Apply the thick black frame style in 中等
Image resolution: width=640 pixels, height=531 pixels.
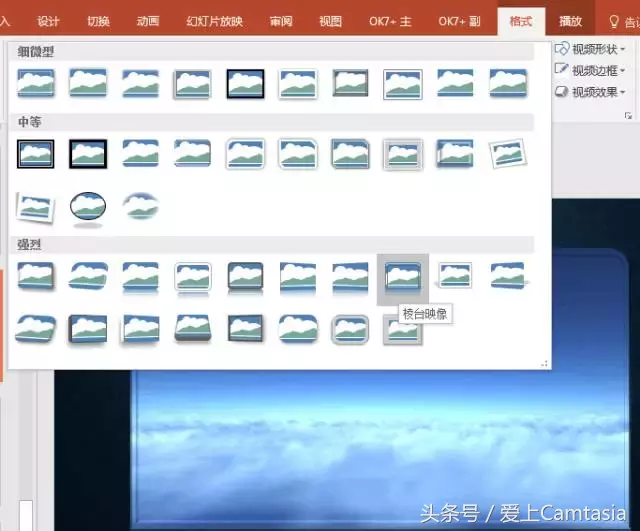point(88,154)
